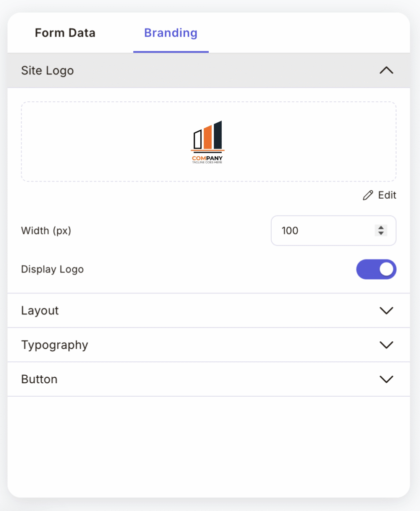Click the Site Logo section header title

[47, 71]
